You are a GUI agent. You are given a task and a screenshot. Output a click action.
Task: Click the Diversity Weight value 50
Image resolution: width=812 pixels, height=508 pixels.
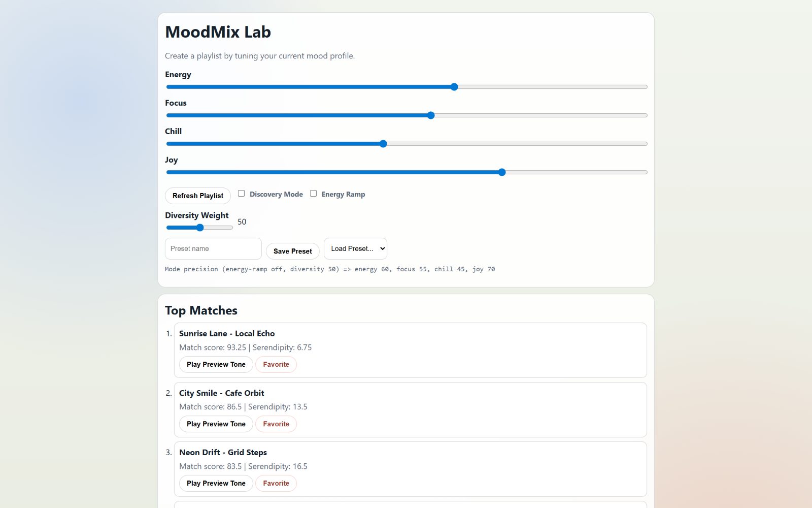pyautogui.click(x=242, y=222)
